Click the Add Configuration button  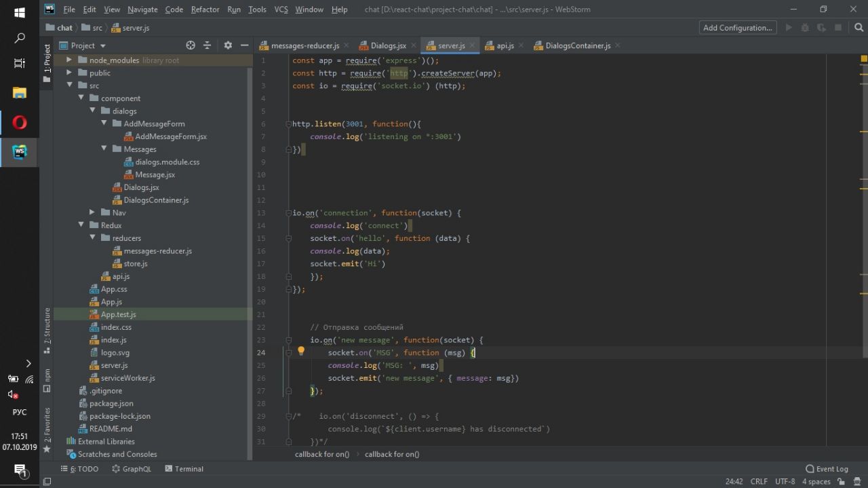click(738, 28)
